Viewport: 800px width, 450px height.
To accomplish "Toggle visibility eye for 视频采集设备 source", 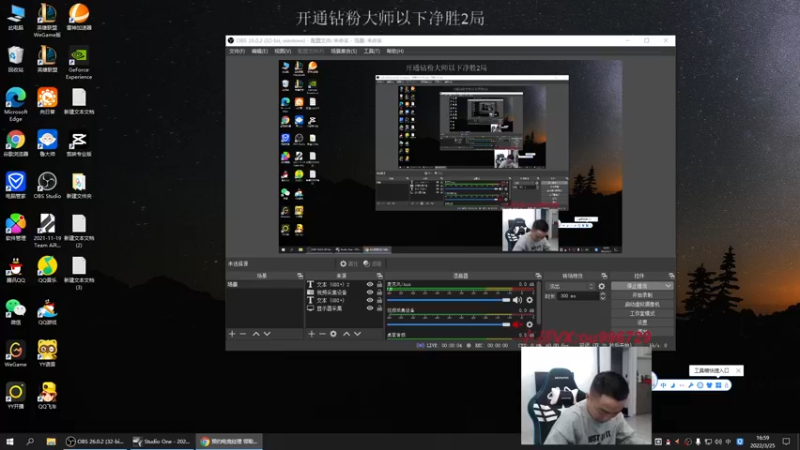I will tap(370, 292).
